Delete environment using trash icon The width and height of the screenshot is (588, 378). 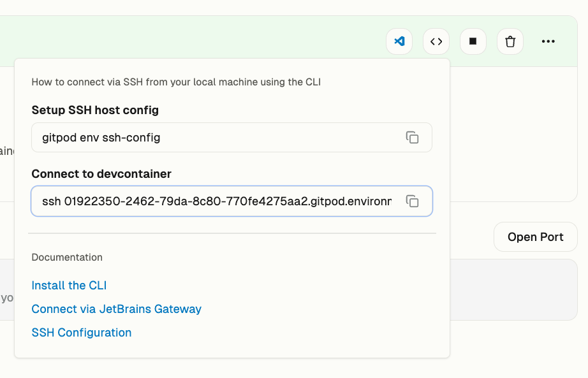click(510, 41)
